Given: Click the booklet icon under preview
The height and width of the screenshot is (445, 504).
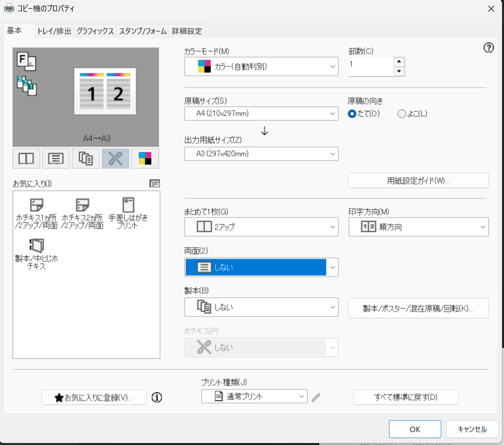Looking at the screenshot, I should click(x=86, y=158).
